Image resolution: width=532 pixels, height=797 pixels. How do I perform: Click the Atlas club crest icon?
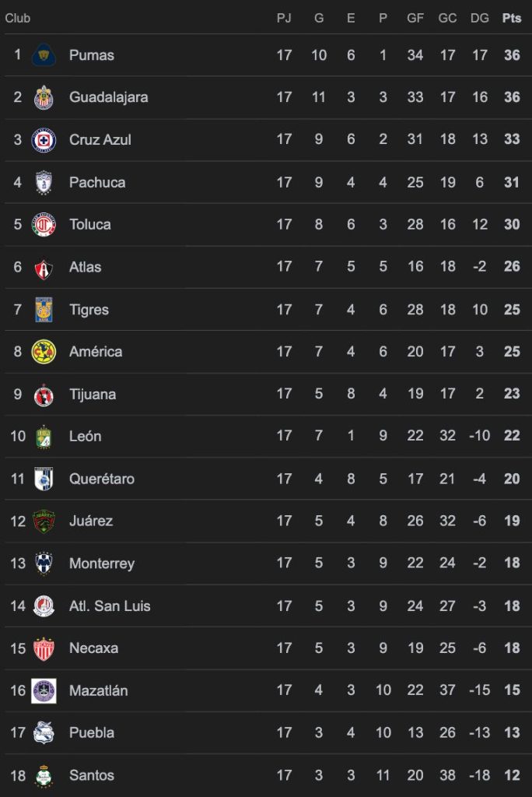[x=44, y=267]
